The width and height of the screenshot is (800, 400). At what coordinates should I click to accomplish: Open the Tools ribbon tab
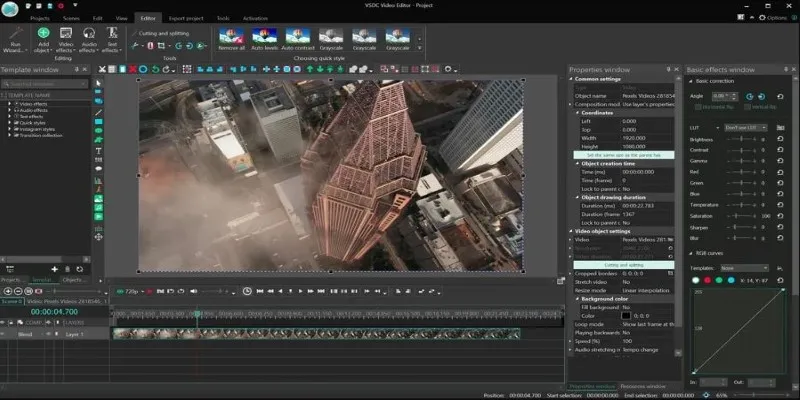coord(223,18)
